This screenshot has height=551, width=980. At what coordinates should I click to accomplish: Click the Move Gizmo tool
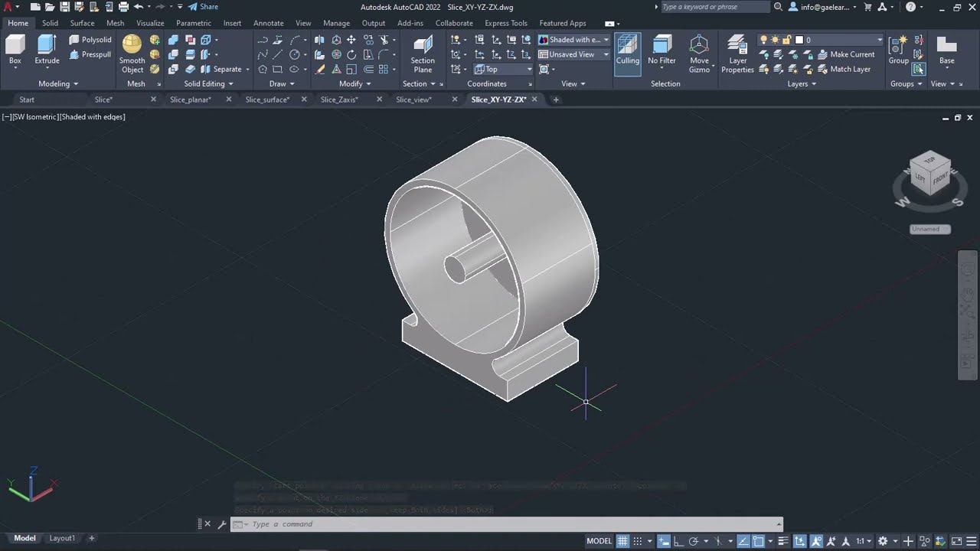(x=699, y=54)
